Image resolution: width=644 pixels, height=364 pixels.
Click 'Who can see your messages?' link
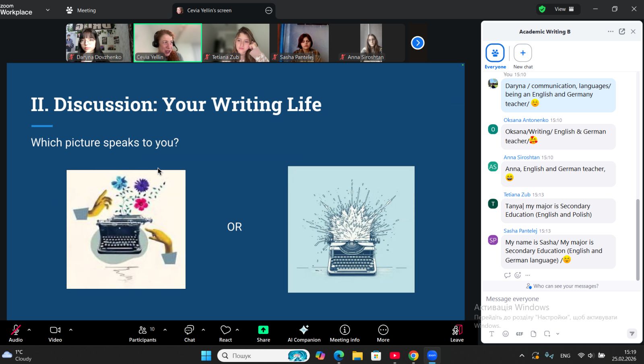coord(562,286)
